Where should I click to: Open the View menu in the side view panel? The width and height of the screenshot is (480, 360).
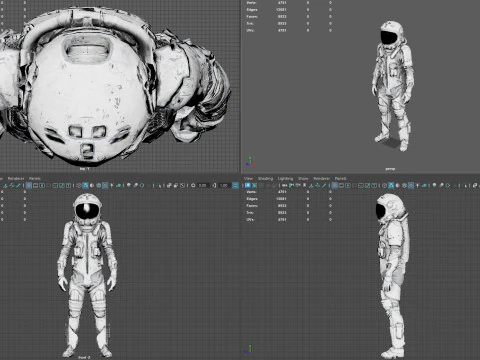point(248,178)
